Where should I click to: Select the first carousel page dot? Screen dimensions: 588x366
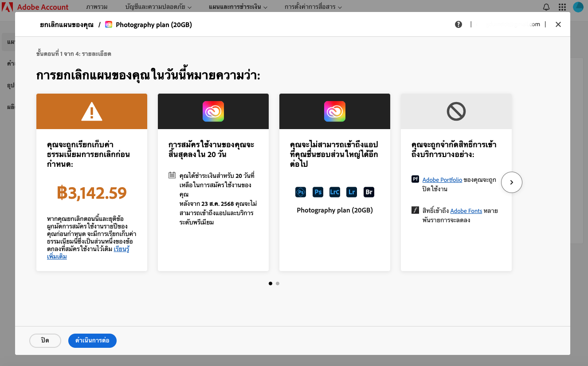coord(270,283)
